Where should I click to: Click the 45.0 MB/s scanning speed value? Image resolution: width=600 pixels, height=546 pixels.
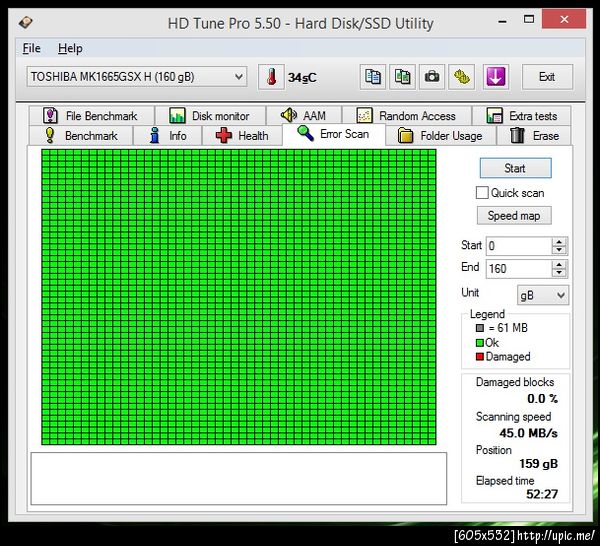528,433
